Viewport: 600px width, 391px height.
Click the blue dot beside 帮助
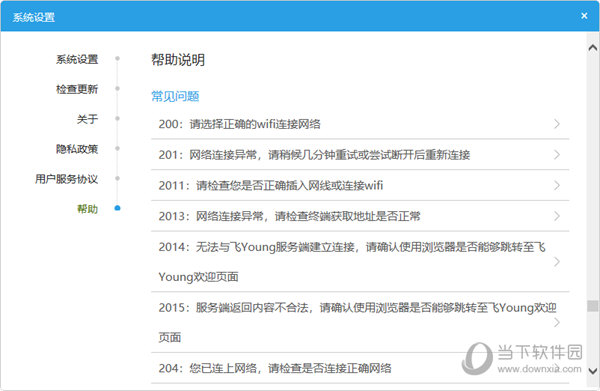(117, 208)
